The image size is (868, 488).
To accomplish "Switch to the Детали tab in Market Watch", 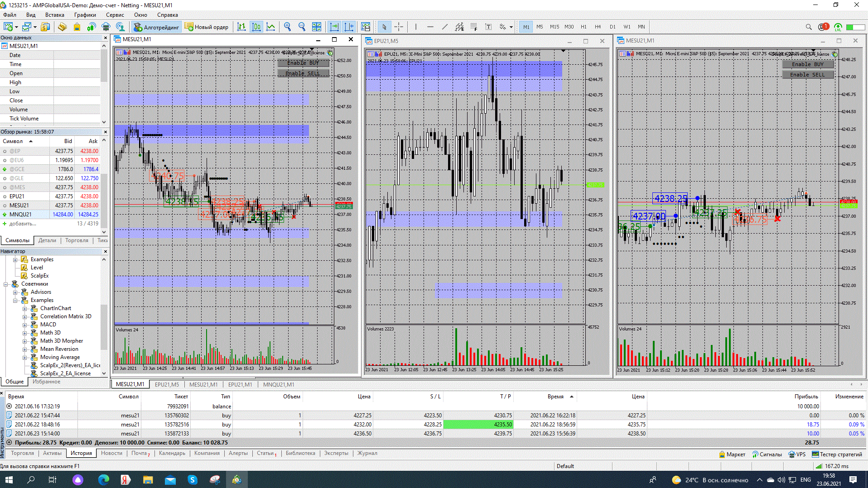I will click(x=47, y=240).
